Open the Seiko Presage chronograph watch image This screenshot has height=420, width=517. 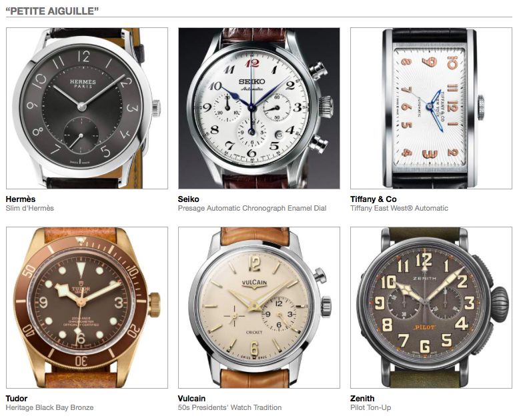tap(259, 109)
